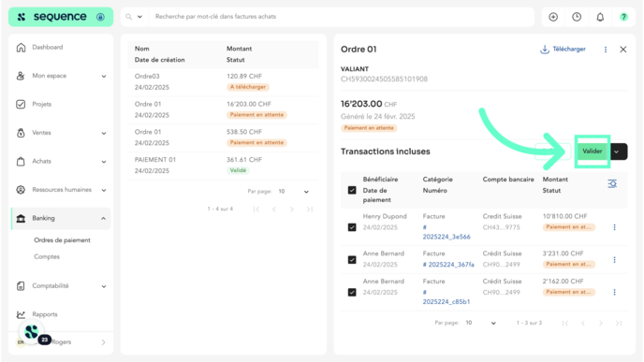Click the Comptabilité document icon
The width and height of the screenshot is (644, 362).
point(21,286)
